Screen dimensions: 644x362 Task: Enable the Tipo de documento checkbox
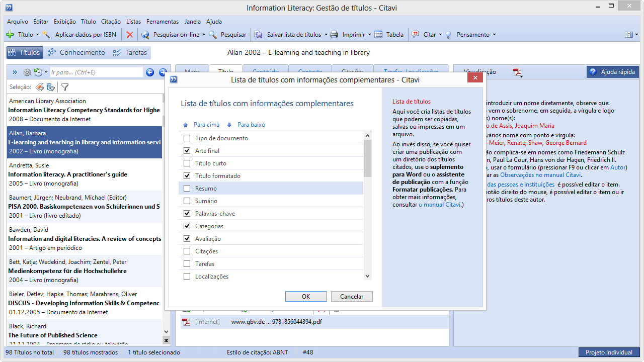pyautogui.click(x=187, y=138)
